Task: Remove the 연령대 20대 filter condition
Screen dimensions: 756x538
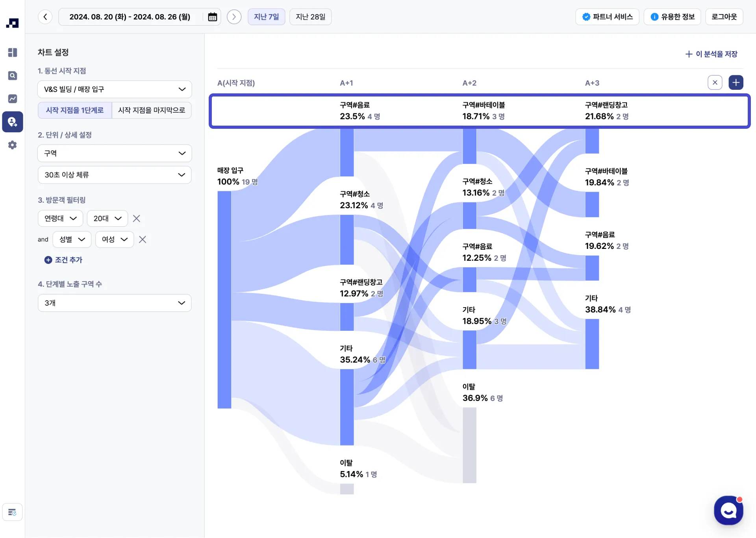Action: point(137,219)
